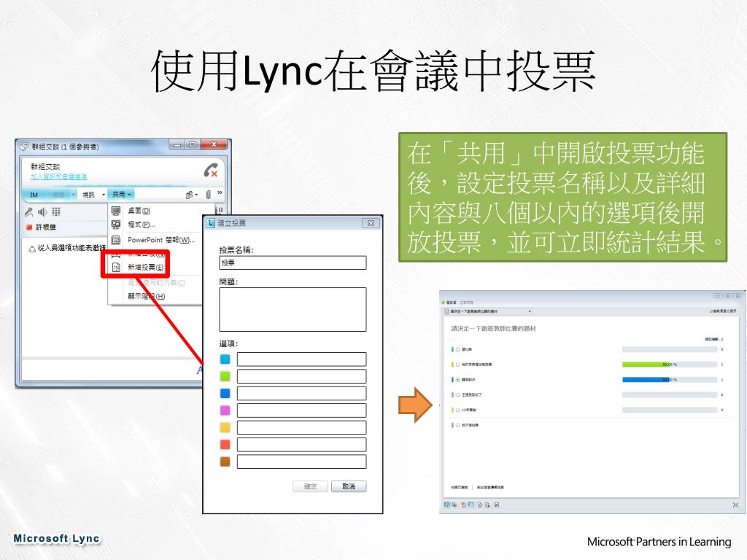Open the 共用 share dropdown
747x560 pixels.
122,194
